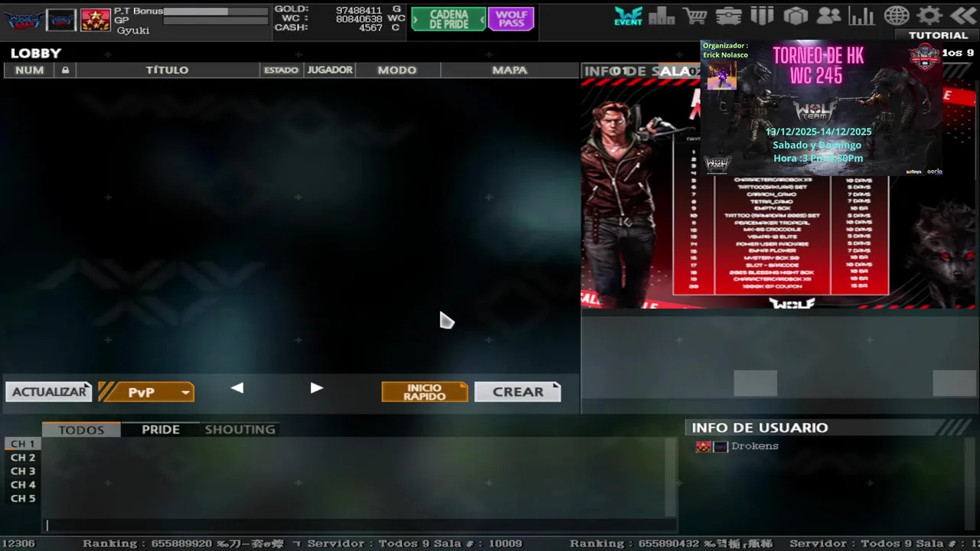This screenshot has width=980, height=551.
Task: Switch to the TODOS chat tab
Action: pos(81,429)
